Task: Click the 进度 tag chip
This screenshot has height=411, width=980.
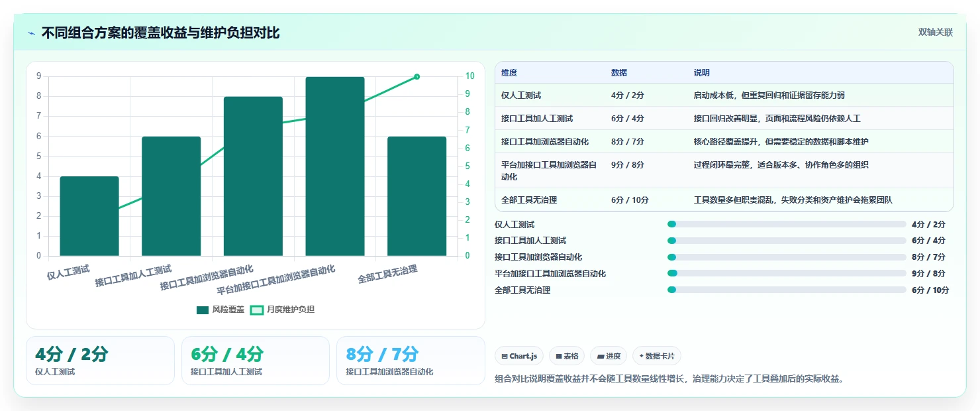Action: (609, 356)
